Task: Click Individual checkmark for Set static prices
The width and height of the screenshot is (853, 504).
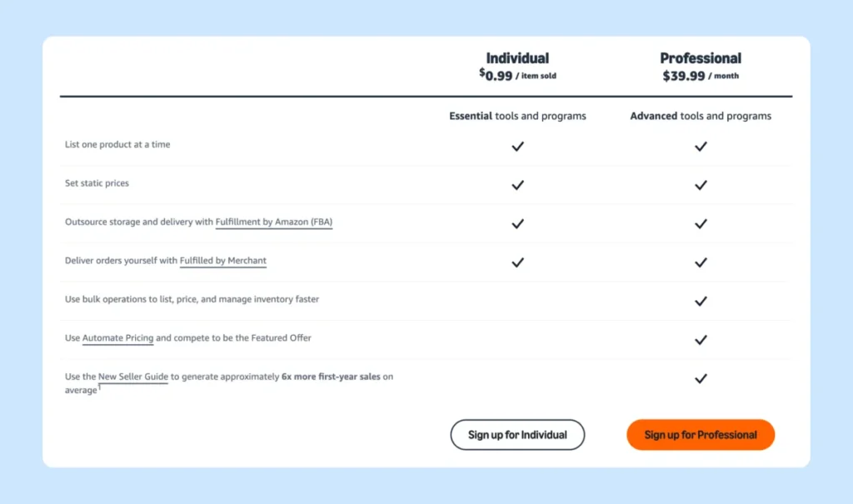Action: 517,185
